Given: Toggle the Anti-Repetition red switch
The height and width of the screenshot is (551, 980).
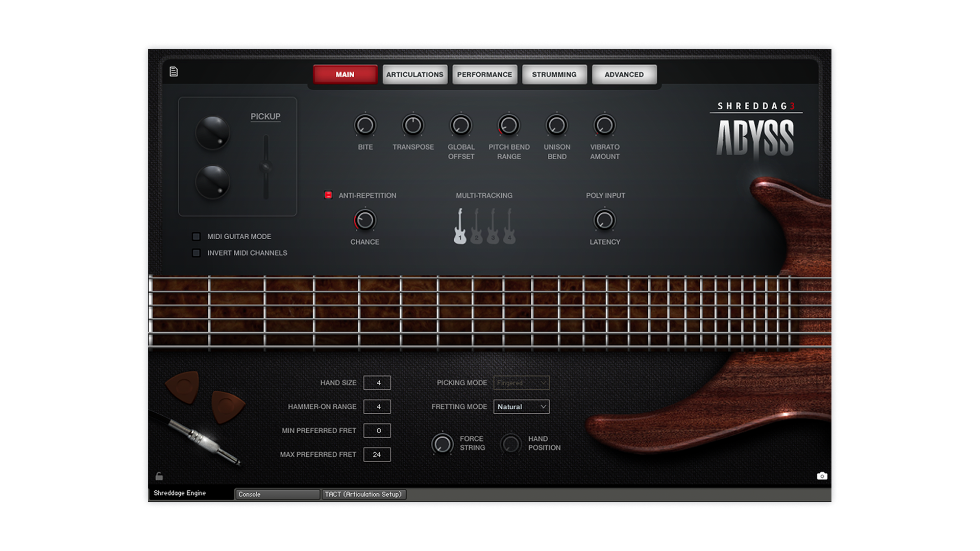Looking at the screenshot, I should click(x=328, y=195).
